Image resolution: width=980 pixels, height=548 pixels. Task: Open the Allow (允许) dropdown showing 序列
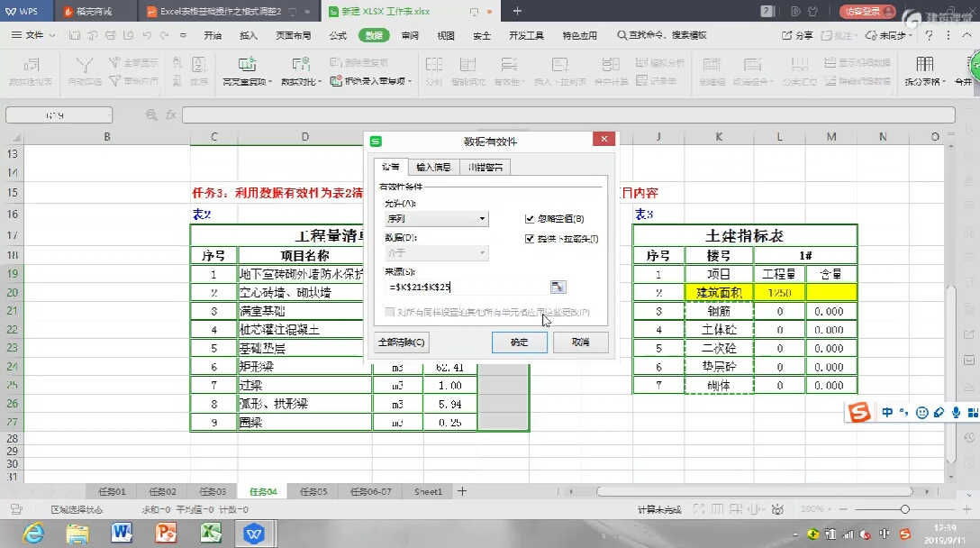pos(482,218)
